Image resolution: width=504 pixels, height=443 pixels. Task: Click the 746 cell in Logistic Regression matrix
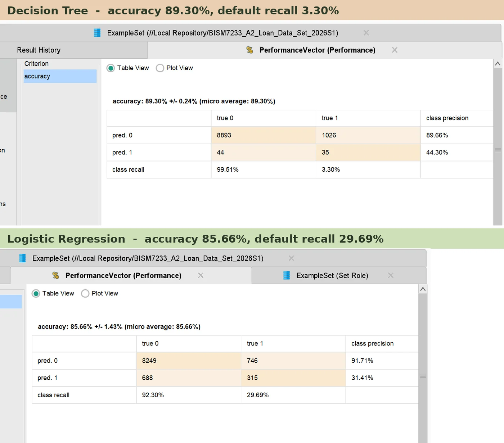293,361
